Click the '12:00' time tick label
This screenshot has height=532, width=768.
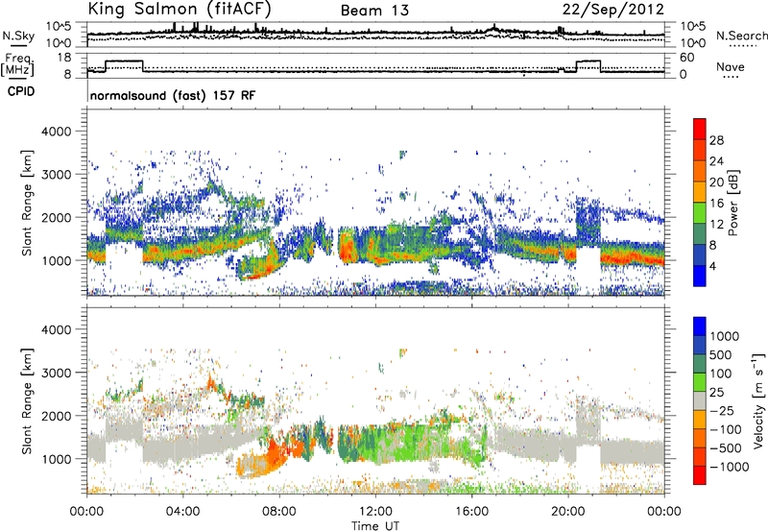tap(375, 512)
